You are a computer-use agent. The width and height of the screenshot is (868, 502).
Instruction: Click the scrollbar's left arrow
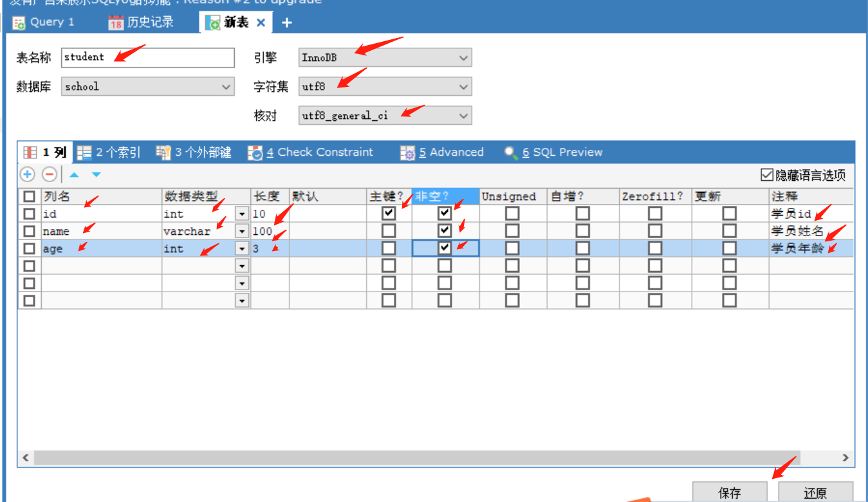tap(26, 458)
